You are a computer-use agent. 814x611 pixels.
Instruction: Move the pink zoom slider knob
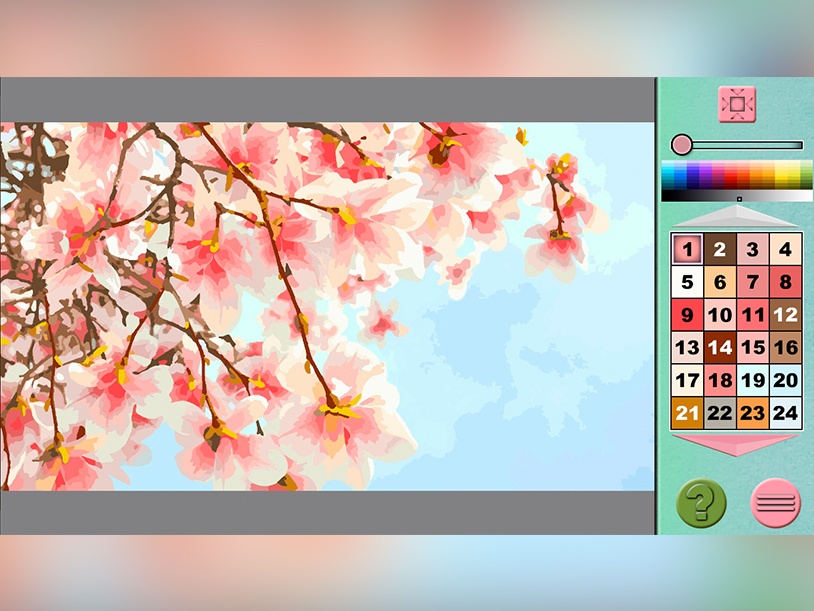pos(681,144)
